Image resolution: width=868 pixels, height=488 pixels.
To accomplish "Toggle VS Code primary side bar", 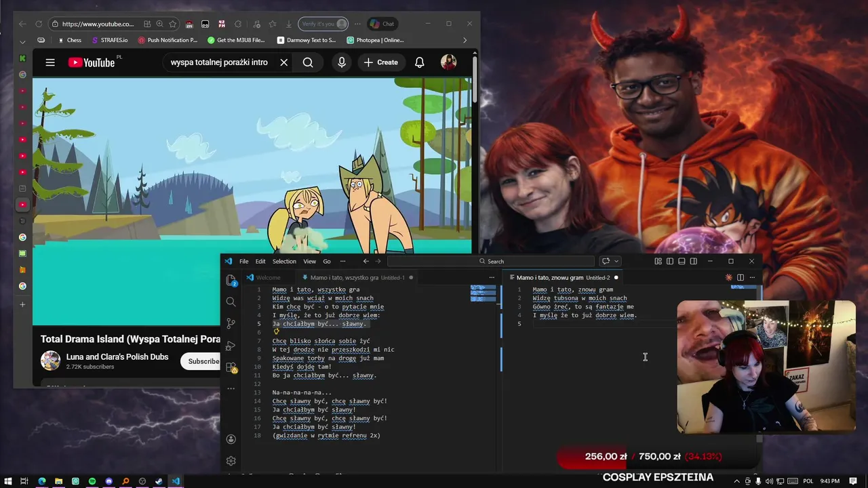I will click(x=670, y=261).
